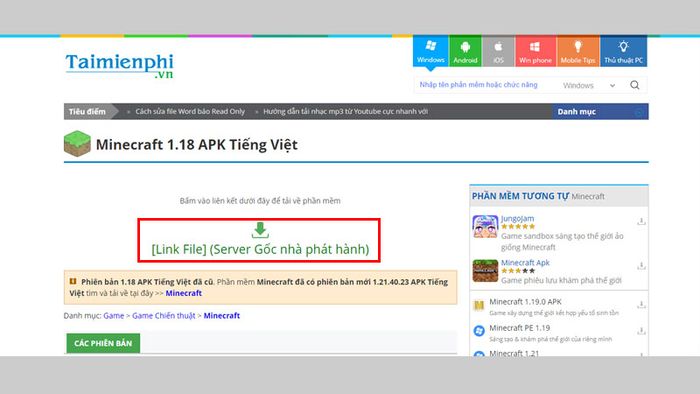Image resolution: width=700 pixels, height=394 pixels.
Task: Click the Minecraft 1.18 APK Tiếng Việt title
Action: [196, 145]
